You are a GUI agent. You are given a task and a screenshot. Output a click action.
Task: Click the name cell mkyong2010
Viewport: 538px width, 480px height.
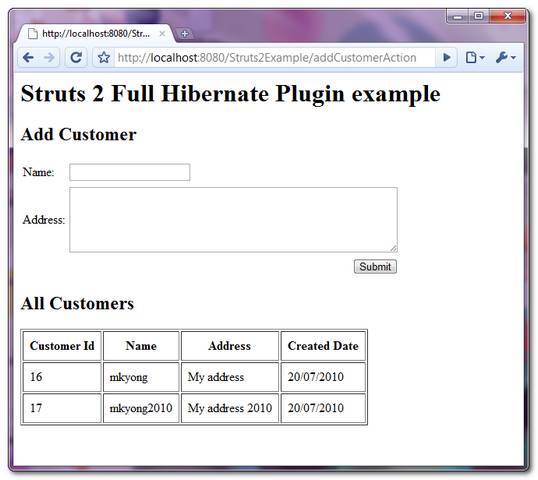(x=141, y=408)
